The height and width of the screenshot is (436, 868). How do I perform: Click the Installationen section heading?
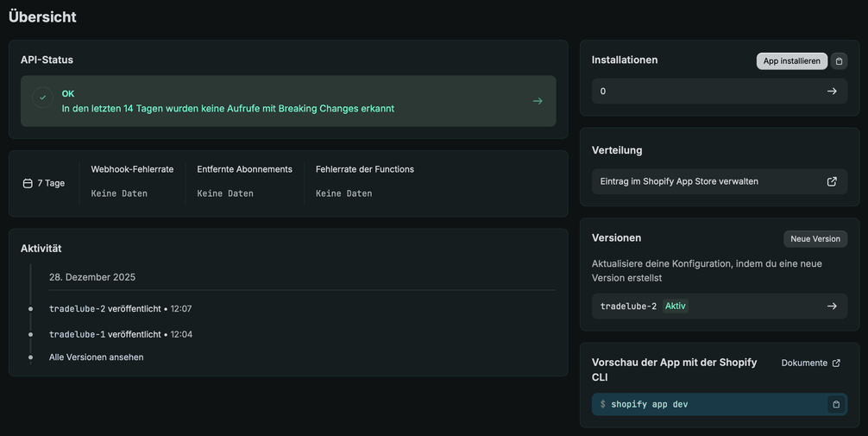click(x=625, y=60)
